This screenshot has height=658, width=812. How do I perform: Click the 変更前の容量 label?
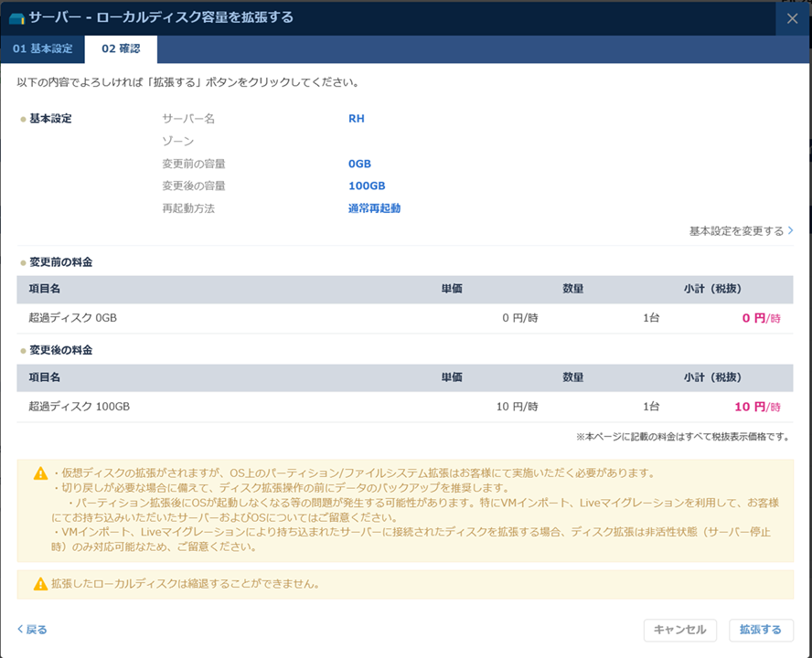[194, 164]
